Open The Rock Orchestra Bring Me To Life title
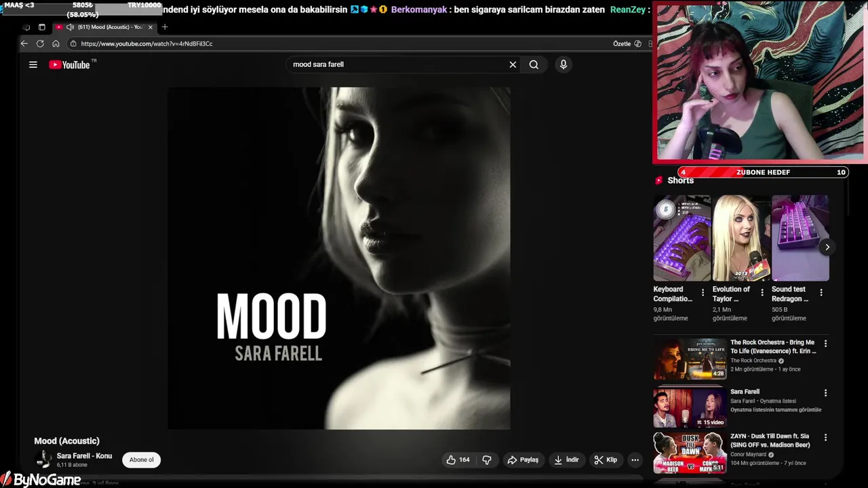Image resolution: width=868 pixels, height=488 pixels. click(774, 347)
